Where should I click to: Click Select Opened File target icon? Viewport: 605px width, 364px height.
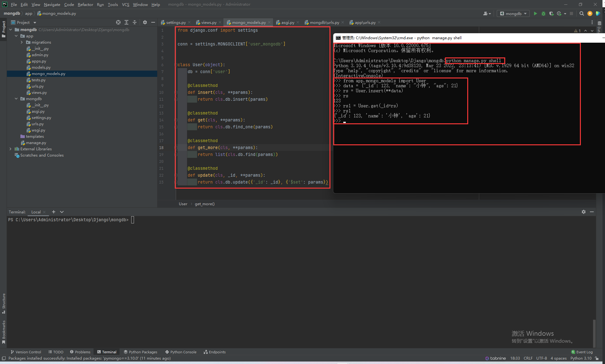[118, 22]
